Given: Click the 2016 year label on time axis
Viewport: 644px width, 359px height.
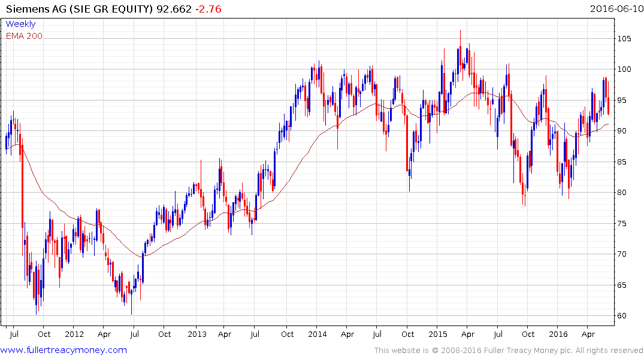Looking at the screenshot, I should point(558,334).
